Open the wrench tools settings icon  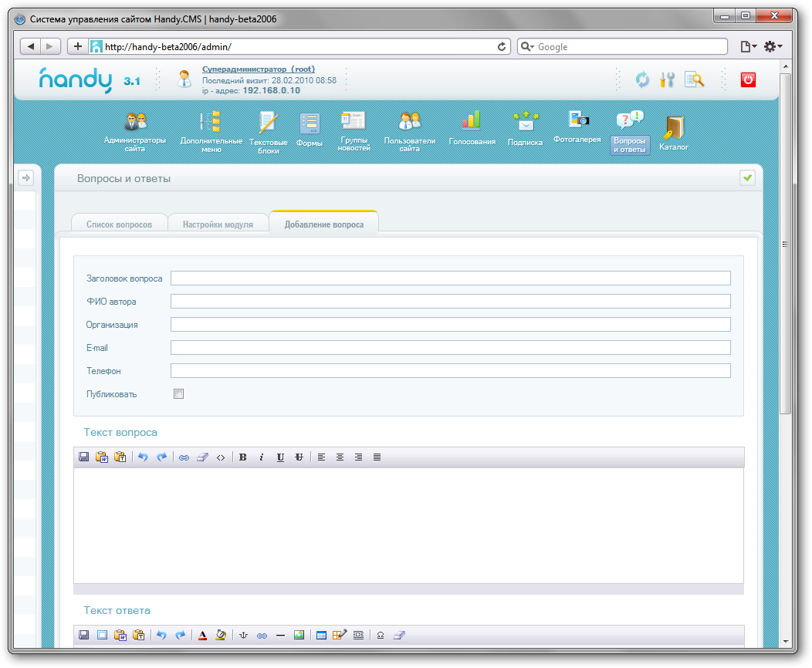667,79
